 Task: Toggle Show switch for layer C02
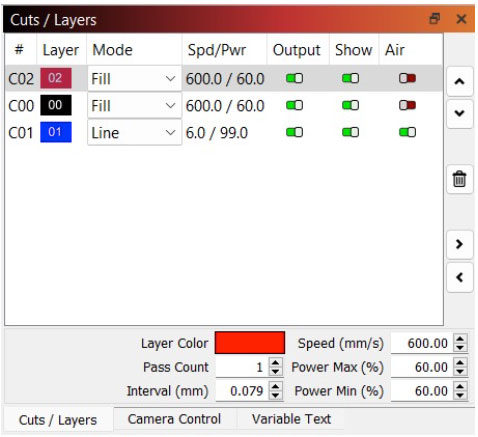pos(350,78)
